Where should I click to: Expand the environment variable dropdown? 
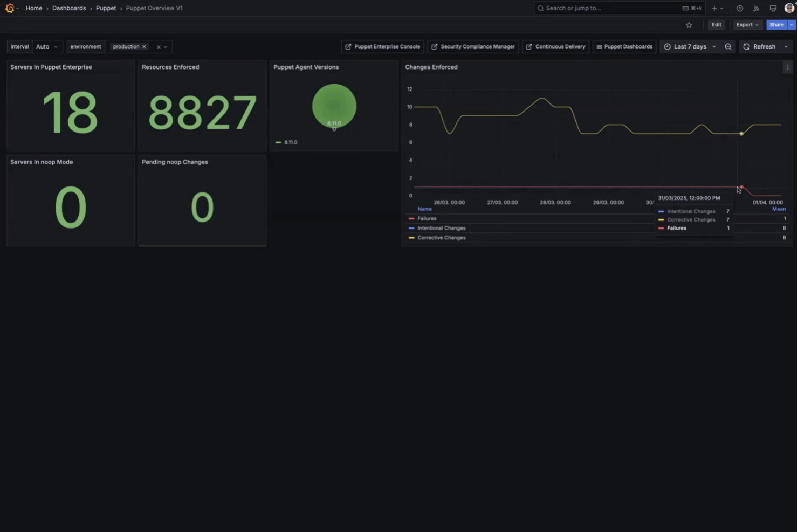[x=166, y=47]
